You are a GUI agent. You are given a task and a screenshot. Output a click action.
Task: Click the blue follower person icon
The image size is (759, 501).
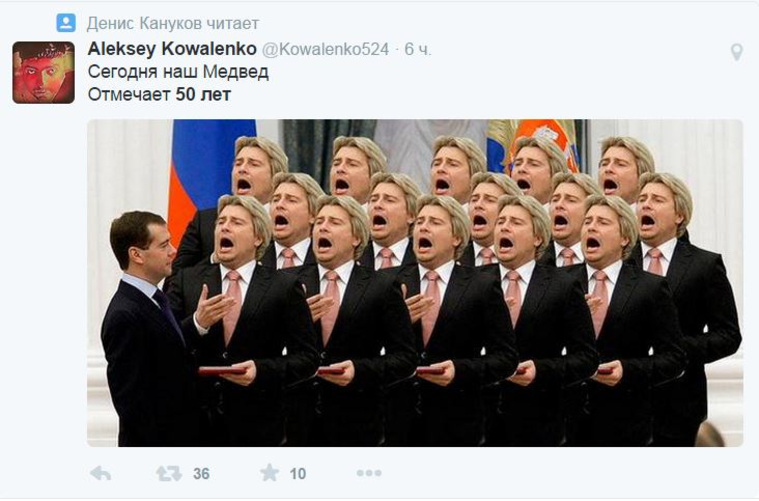(x=66, y=23)
